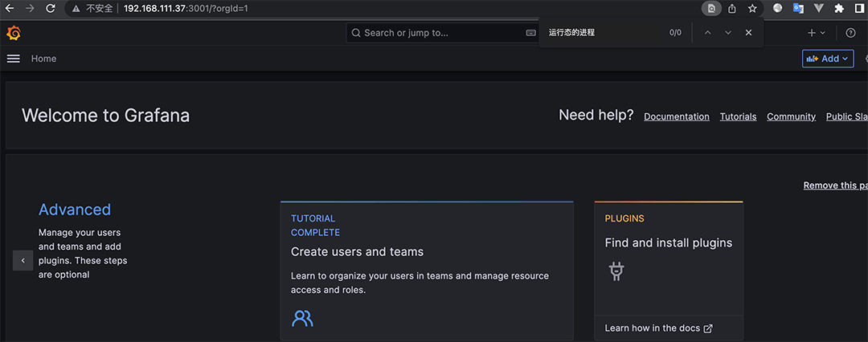868x342 pixels.
Task: Click the users icon in tutorial card
Action: 302,318
